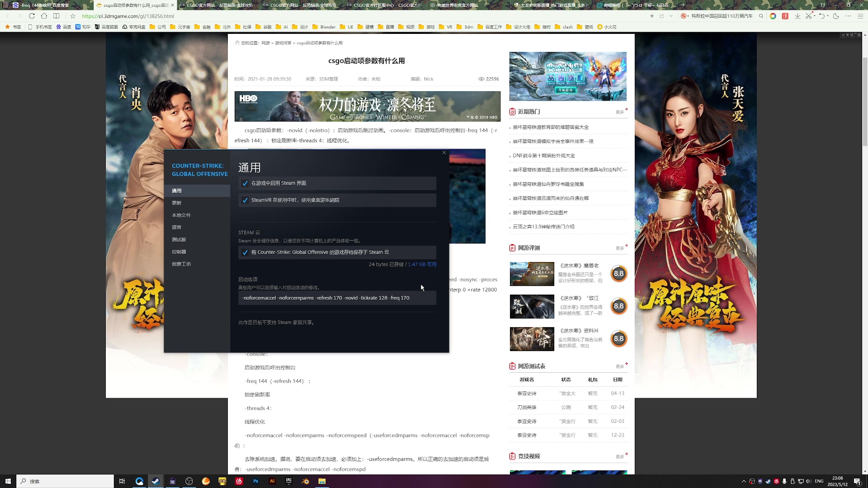868x488 pixels.
Task: Open reading mode book icon
Action: coord(56,16)
